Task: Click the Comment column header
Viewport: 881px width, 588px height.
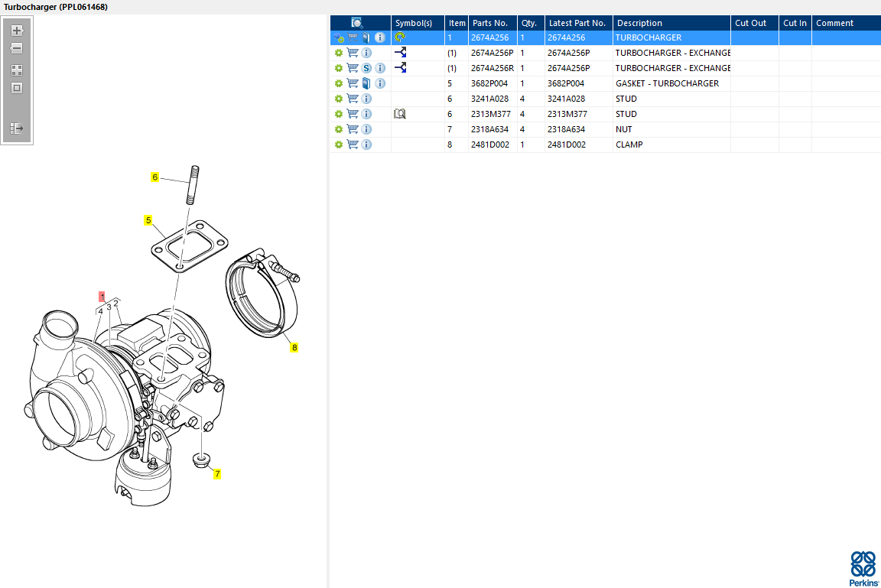Action: (x=846, y=23)
